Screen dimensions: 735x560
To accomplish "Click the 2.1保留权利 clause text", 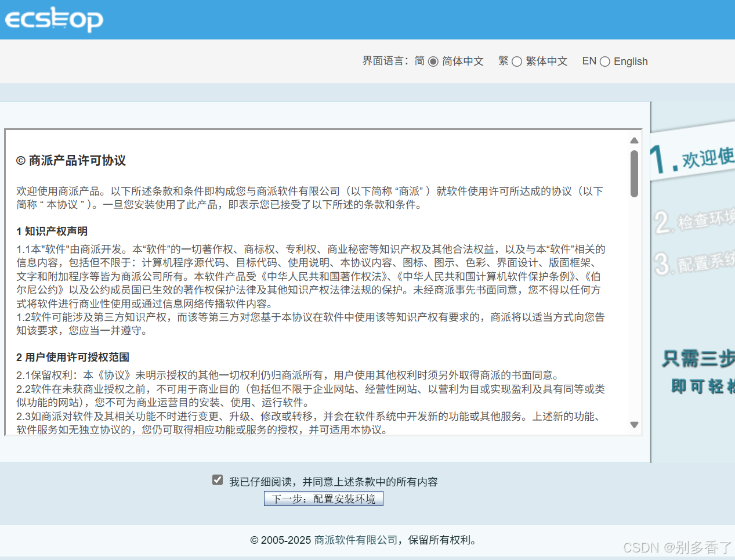I will pyautogui.click(x=288, y=375).
